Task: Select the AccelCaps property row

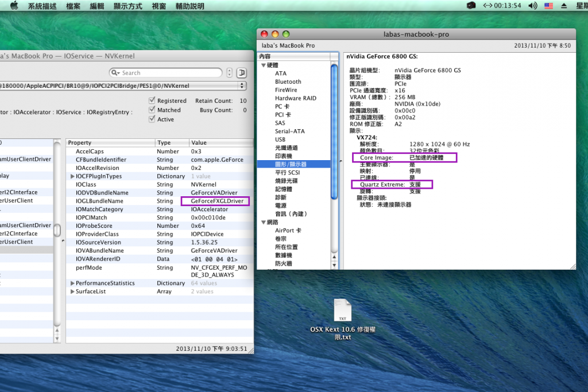Action: coord(160,152)
